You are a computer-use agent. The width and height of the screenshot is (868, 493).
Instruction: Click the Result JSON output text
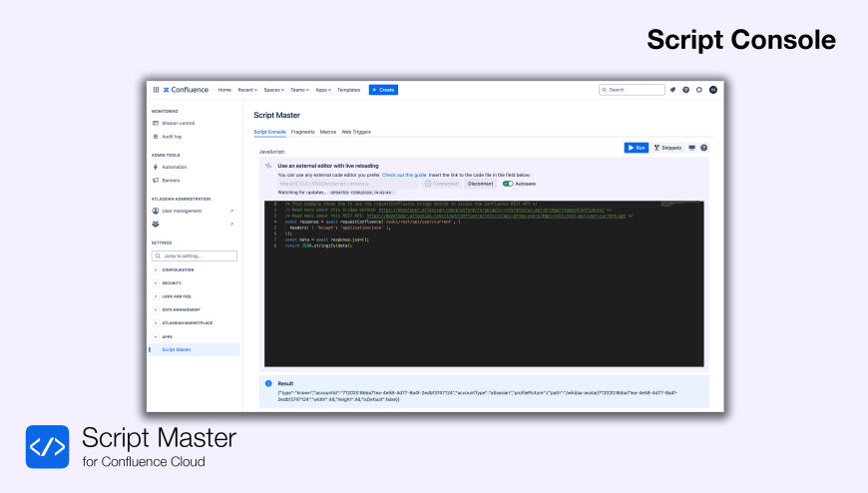[477, 396]
